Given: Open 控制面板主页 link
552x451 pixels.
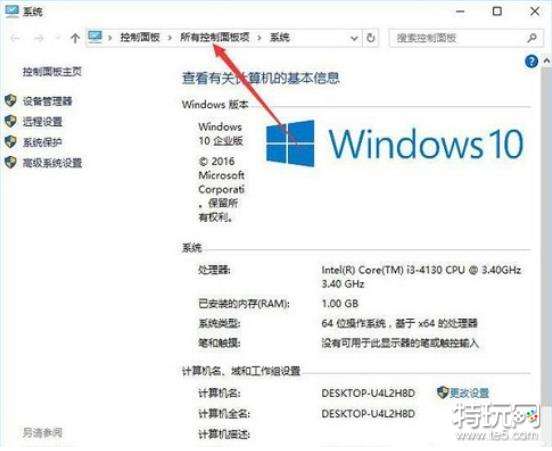Looking at the screenshot, I should point(52,71).
